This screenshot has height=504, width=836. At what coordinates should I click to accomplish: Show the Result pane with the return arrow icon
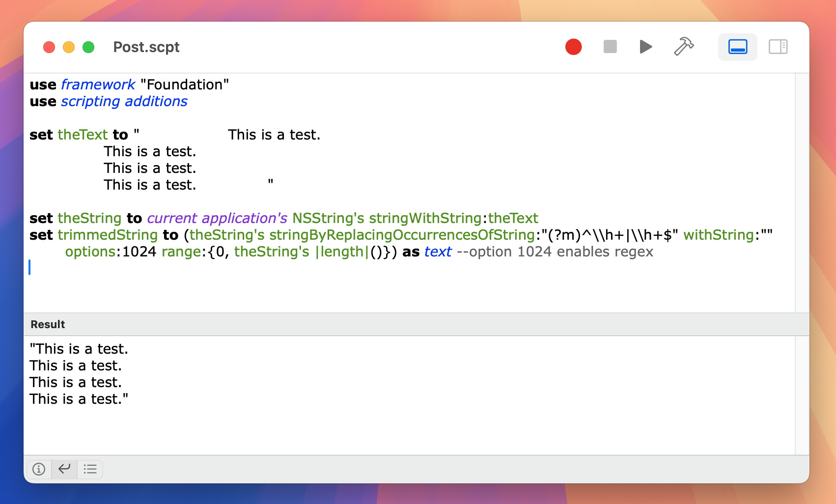coord(64,469)
